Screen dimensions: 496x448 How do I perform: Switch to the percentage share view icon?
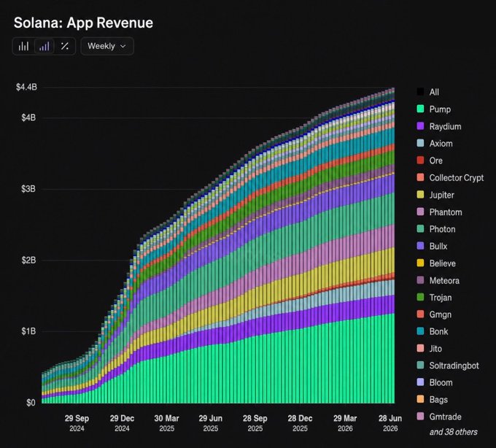[65, 46]
